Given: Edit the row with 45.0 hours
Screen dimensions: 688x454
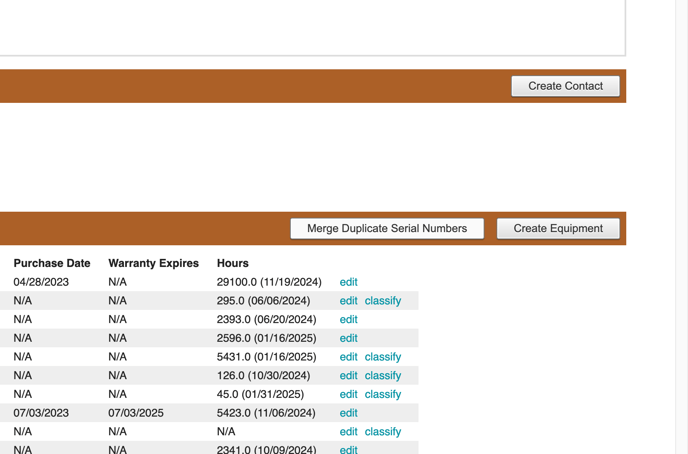Looking at the screenshot, I should pos(348,394).
